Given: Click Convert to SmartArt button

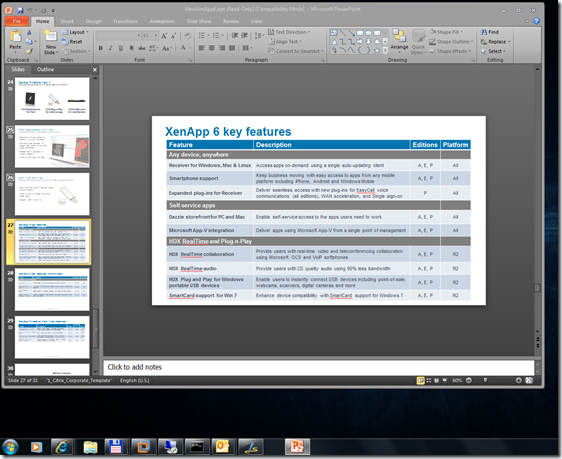Looking at the screenshot, I should tap(296, 51).
